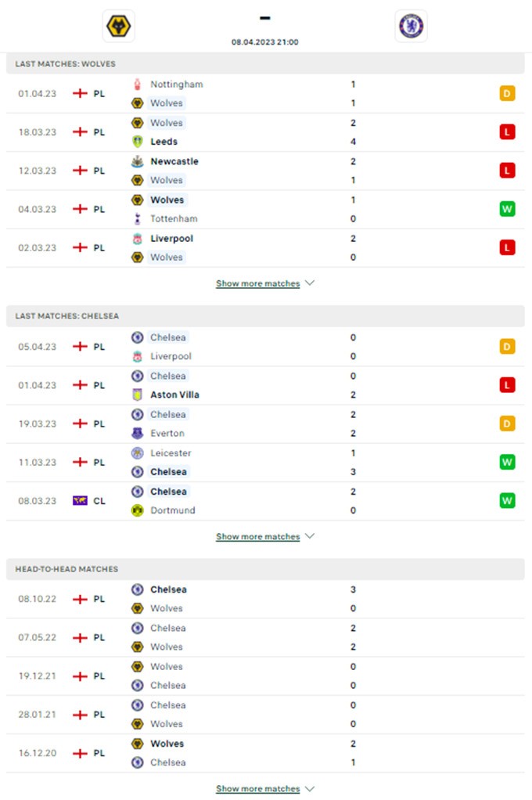
Task: Select the 08.10.22 Chelsea vs Wolves match row
Action: point(266,599)
